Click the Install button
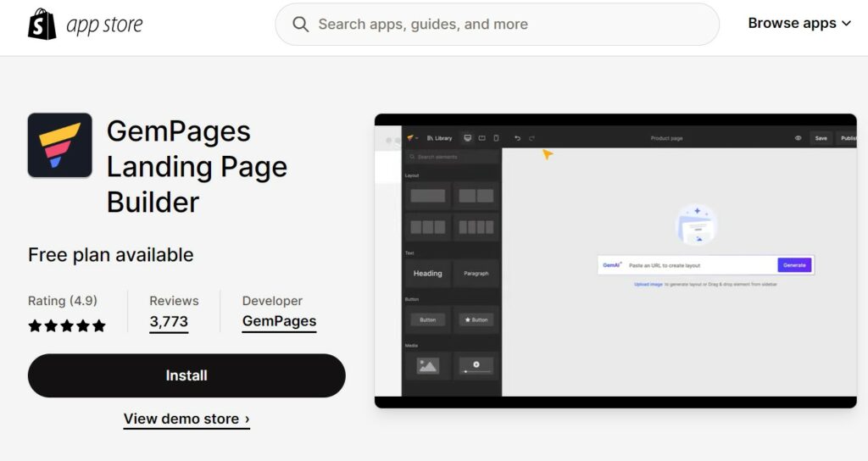Image resolution: width=868 pixels, height=461 pixels. [x=186, y=375]
